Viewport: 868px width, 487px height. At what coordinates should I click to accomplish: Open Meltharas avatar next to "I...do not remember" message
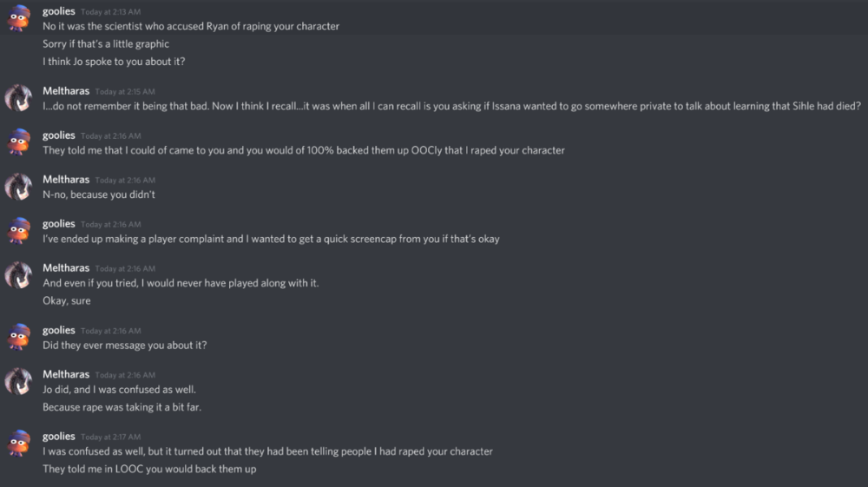(x=19, y=98)
